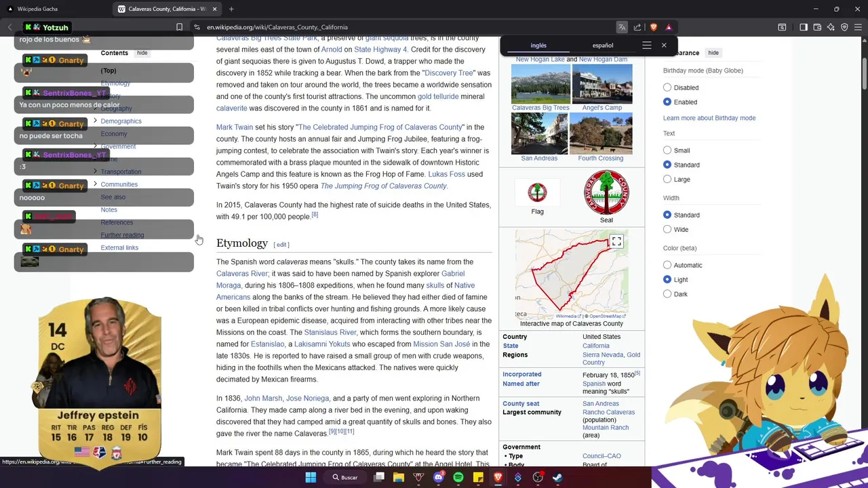Open the county Flag image
Image resolution: width=868 pixels, height=488 pixels.
point(537,192)
